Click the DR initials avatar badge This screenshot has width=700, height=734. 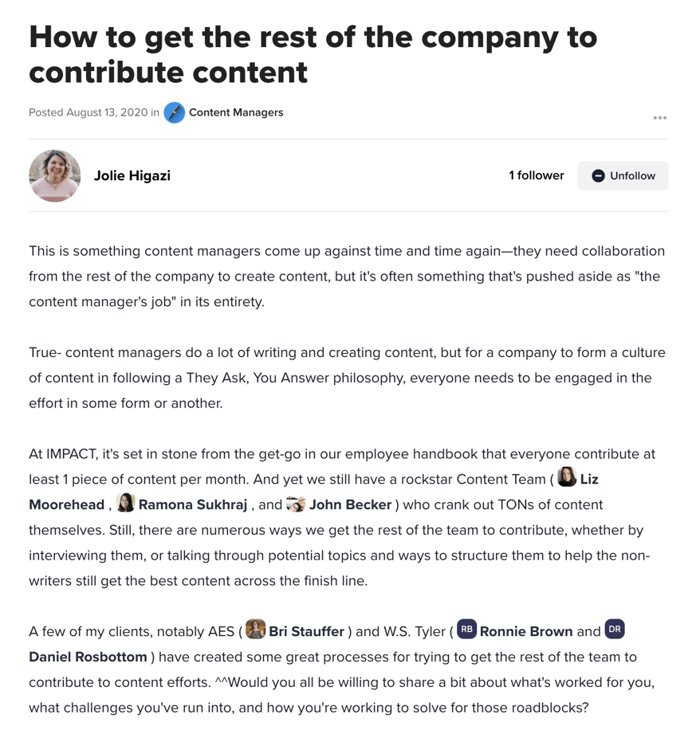614,630
